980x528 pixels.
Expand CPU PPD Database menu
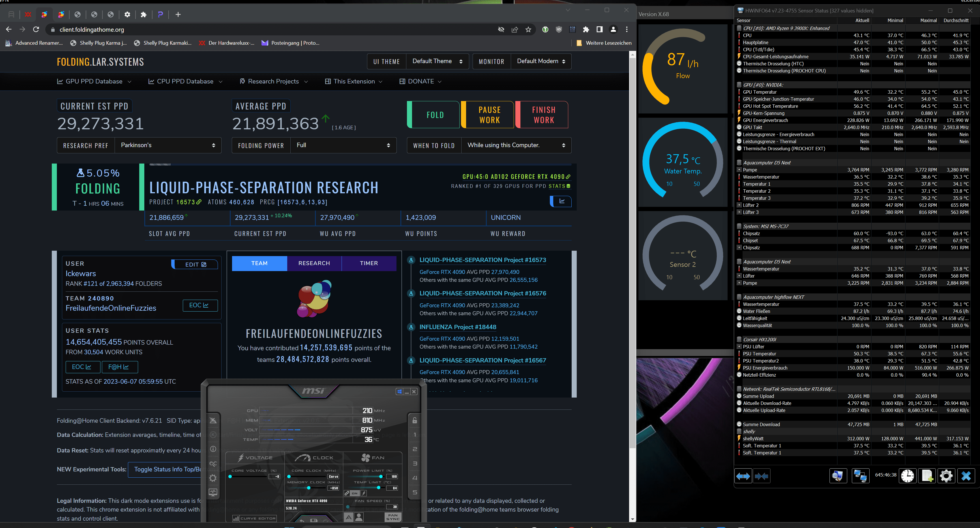click(185, 81)
